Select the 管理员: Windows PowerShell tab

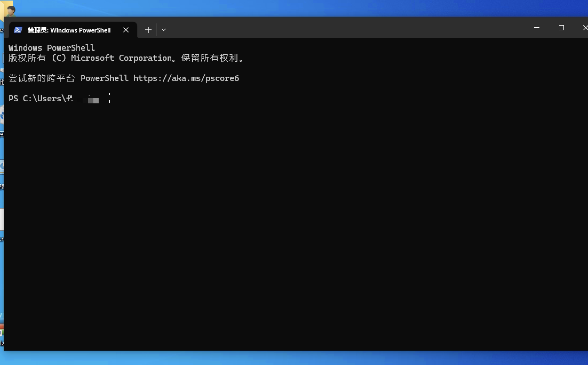point(69,30)
